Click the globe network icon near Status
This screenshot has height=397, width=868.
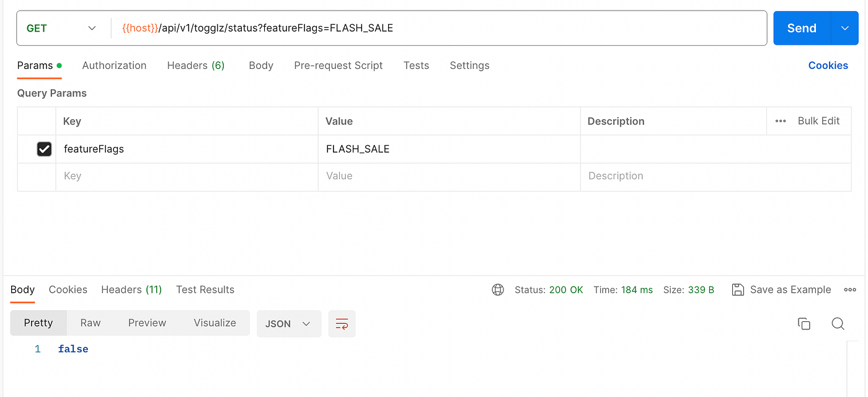point(498,290)
